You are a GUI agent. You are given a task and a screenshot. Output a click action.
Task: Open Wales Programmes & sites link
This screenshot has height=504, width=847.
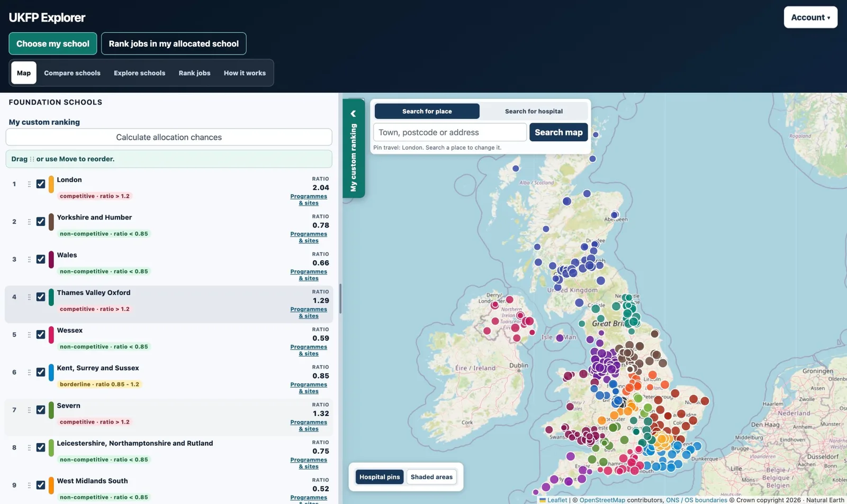(x=309, y=275)
